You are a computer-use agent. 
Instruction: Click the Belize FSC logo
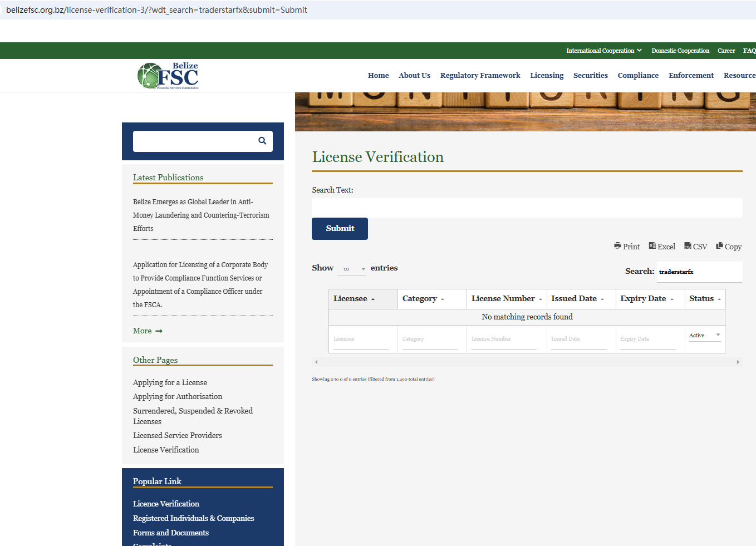168,76
